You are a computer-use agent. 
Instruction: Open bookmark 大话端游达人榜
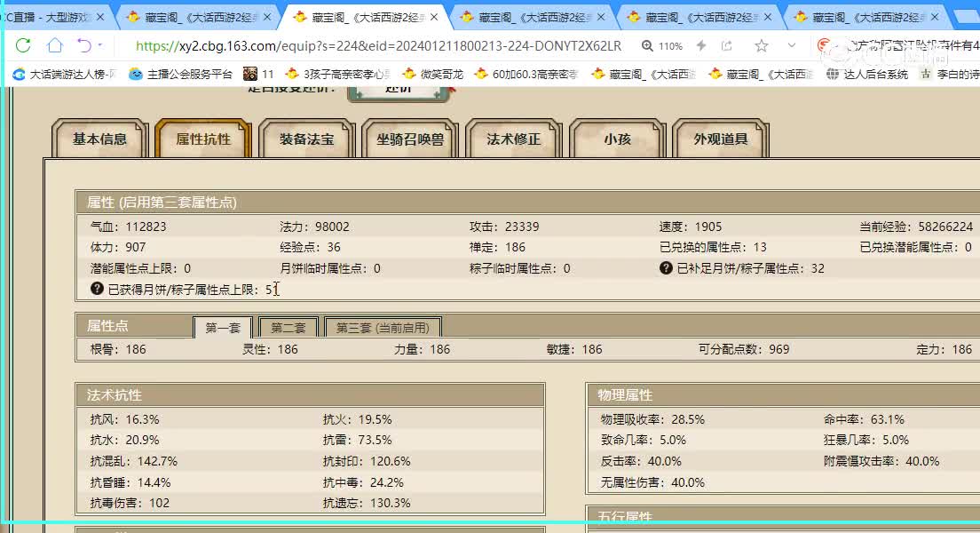click(x=65, y=74)
